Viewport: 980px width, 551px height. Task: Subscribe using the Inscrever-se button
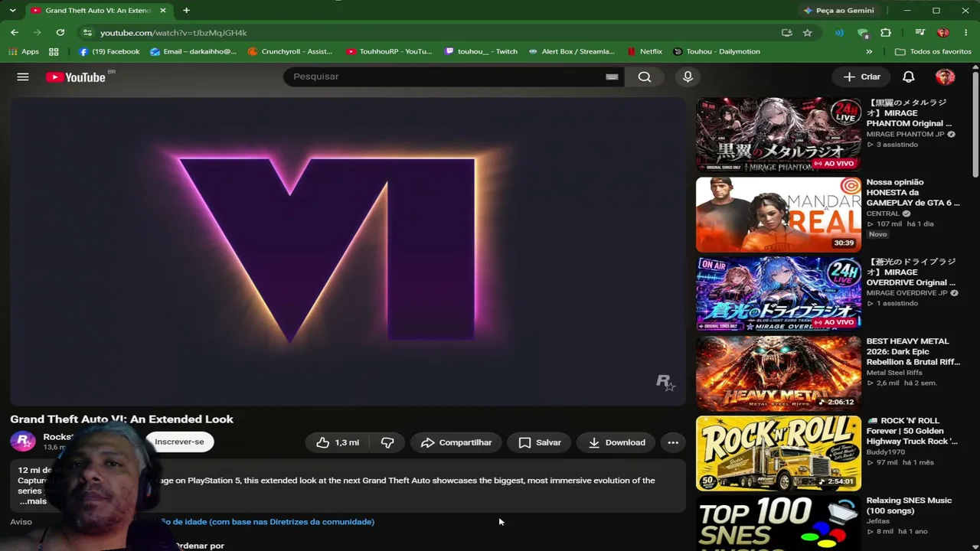click(x=179, y=442)
